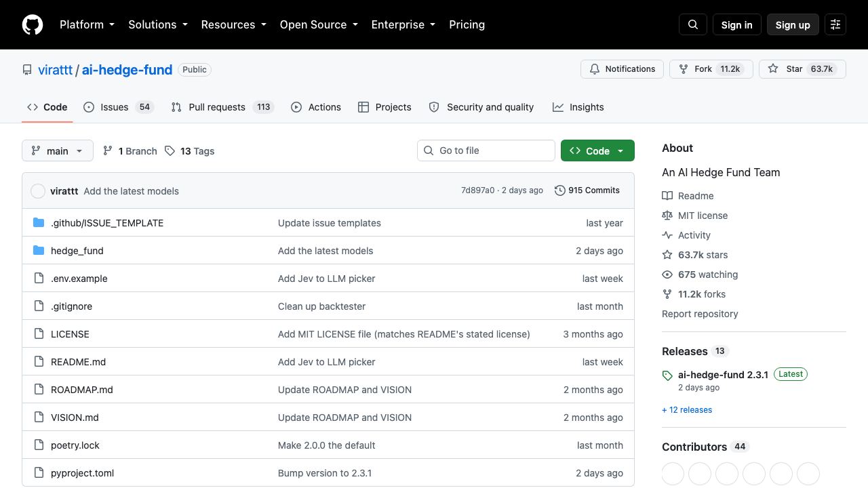The image size is (868, 488).
Task: Open the appearance settings icon button
Action: [x=835, y=24]
